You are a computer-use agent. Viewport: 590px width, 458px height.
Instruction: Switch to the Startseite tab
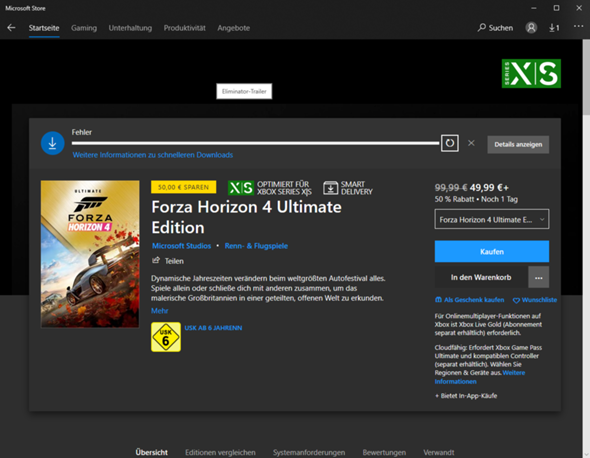pyautogui.click(x=44, y=28)
